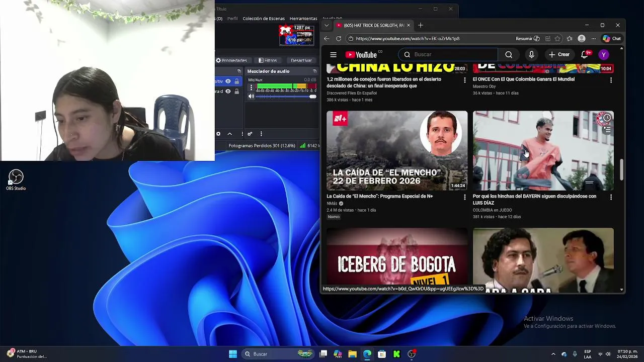
Task: Undock the Mezclador de audio panel
Action: click(314, 71)
